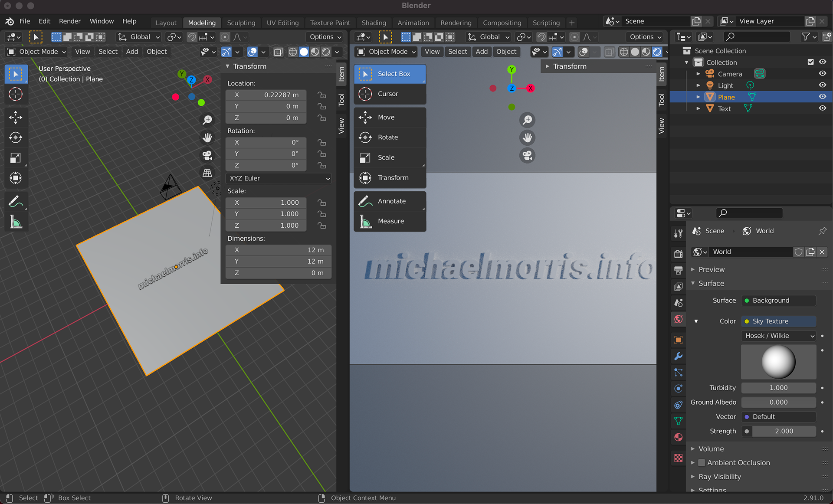Open the Shading workspace tab
This screenshot has width=833, height=504.
point(374,23)
